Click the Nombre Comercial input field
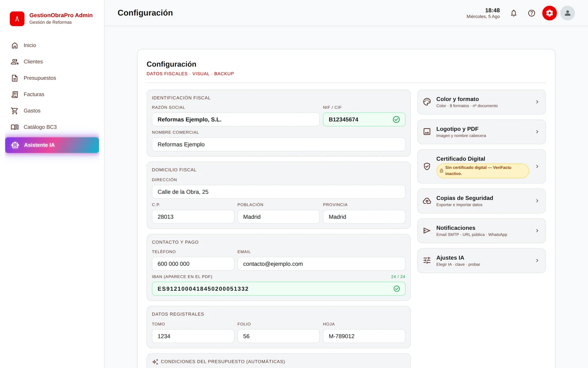The height and width of the screenshot is (368, 588). [x=278, y=144]
